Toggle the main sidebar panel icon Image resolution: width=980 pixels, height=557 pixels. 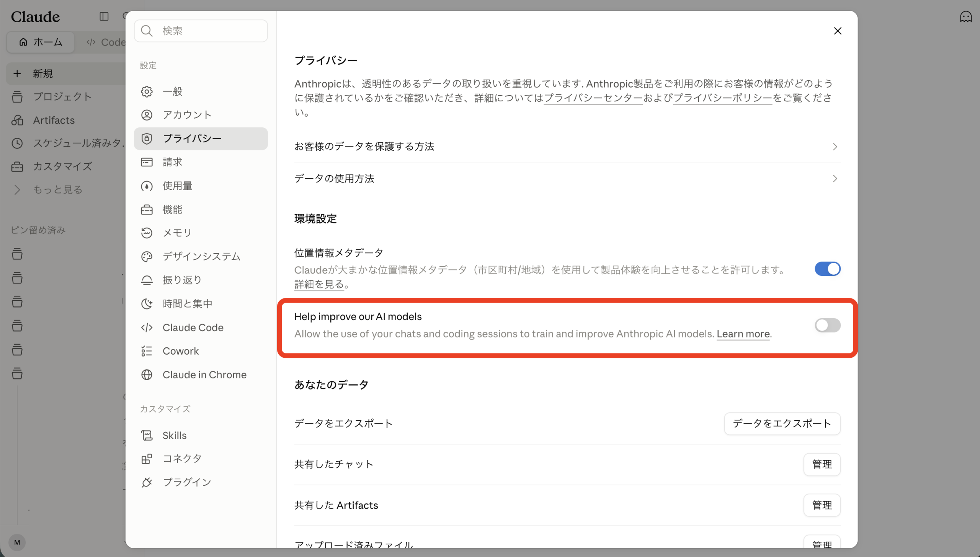pos(104,16)
